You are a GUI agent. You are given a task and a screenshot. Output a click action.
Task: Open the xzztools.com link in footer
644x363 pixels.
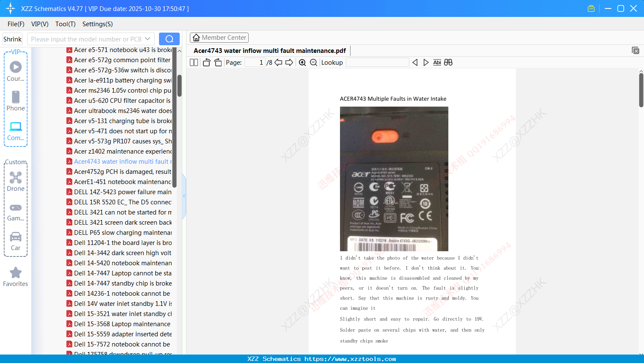(x=350, y=359)
